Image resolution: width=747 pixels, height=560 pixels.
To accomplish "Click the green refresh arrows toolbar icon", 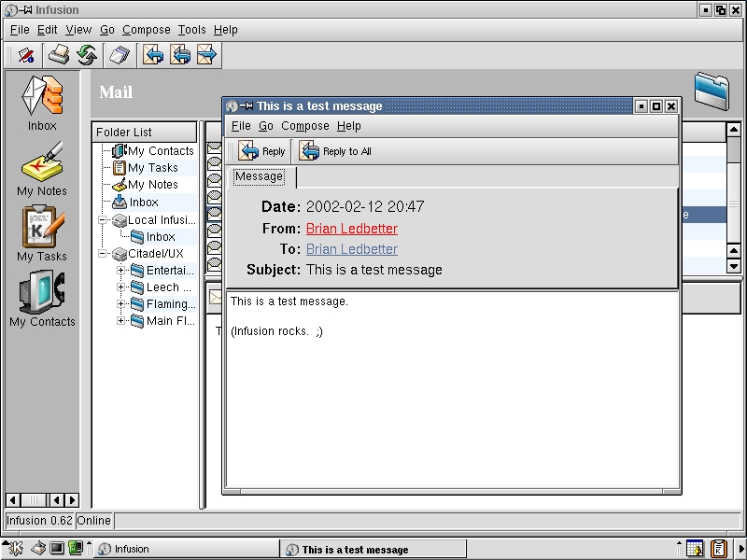I will pos(87,55).
